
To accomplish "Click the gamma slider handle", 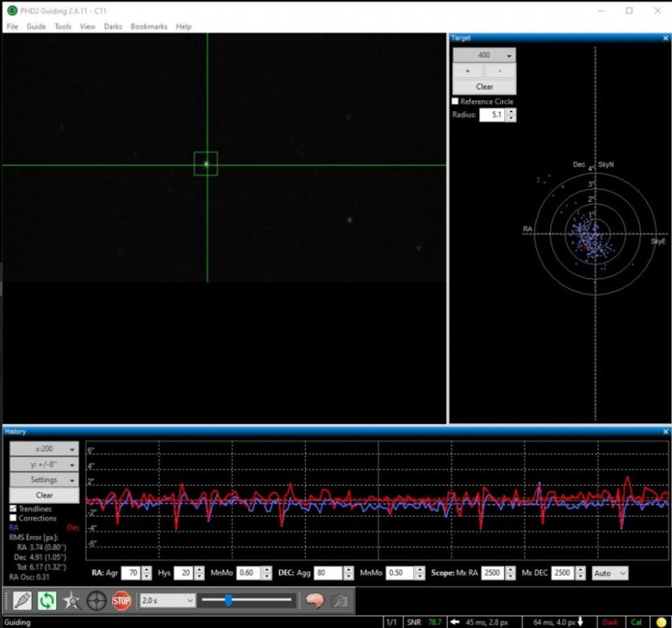I will pos(229,600).
